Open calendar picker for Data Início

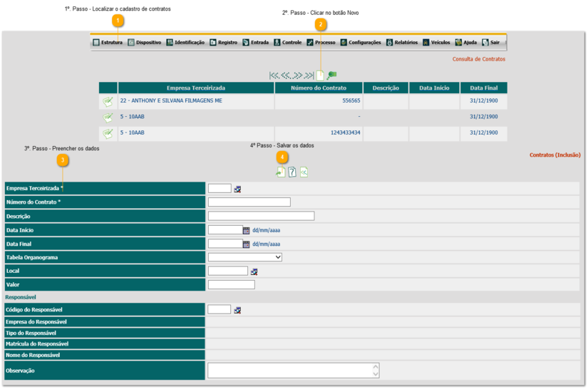point(246,230)
